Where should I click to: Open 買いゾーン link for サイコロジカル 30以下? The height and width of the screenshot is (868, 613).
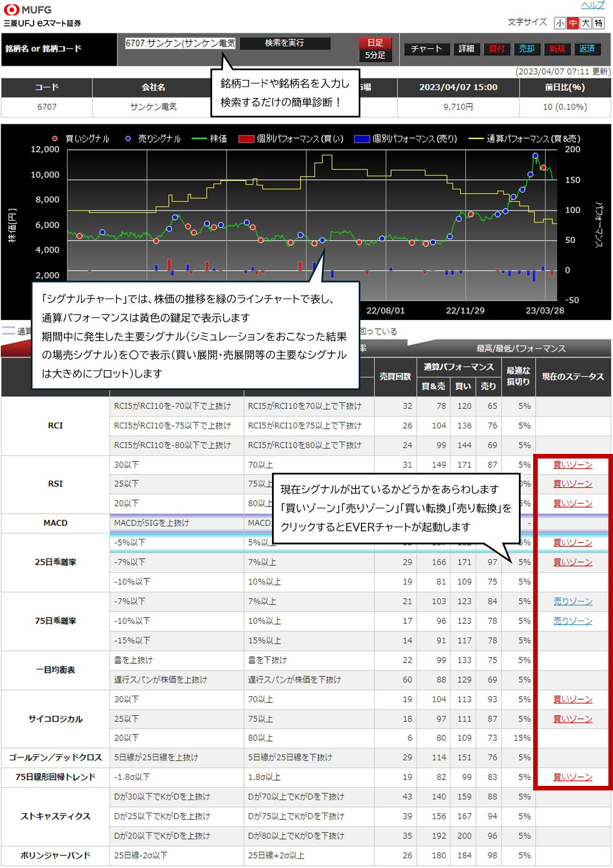click(x=573, y=699)
